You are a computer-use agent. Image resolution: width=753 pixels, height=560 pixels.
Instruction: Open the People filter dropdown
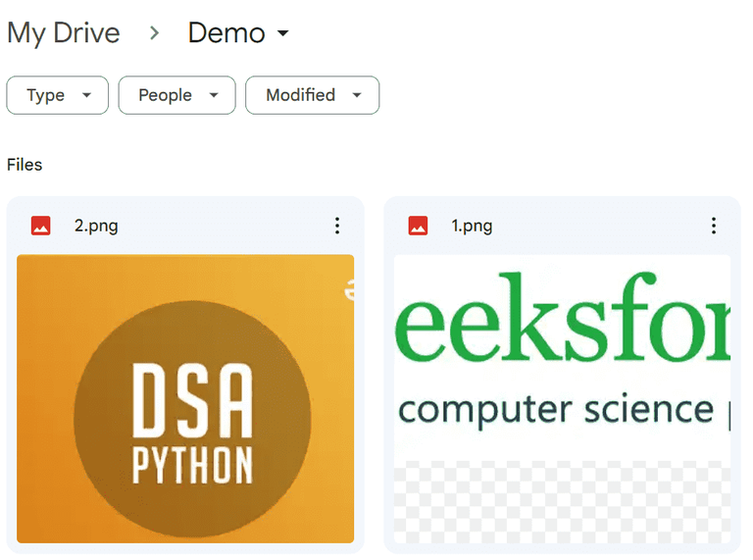(x=176, y=95)
